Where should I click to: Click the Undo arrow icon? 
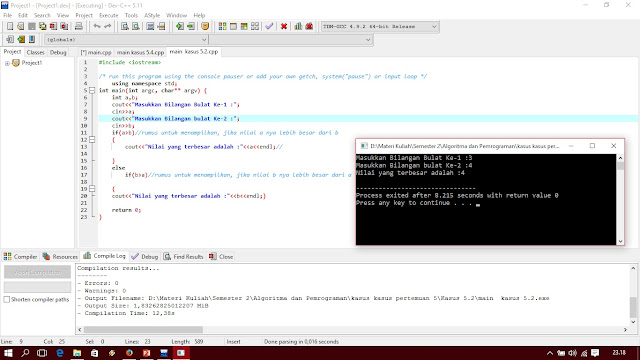coord(97,27)
